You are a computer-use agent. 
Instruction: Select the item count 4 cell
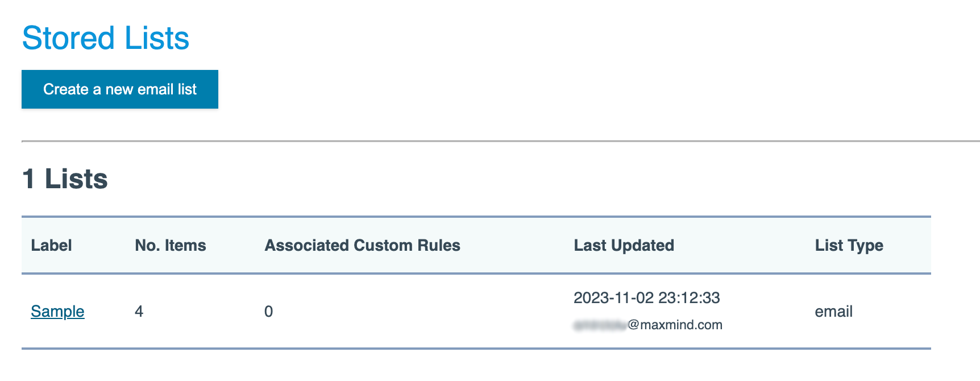pos(139,311)
